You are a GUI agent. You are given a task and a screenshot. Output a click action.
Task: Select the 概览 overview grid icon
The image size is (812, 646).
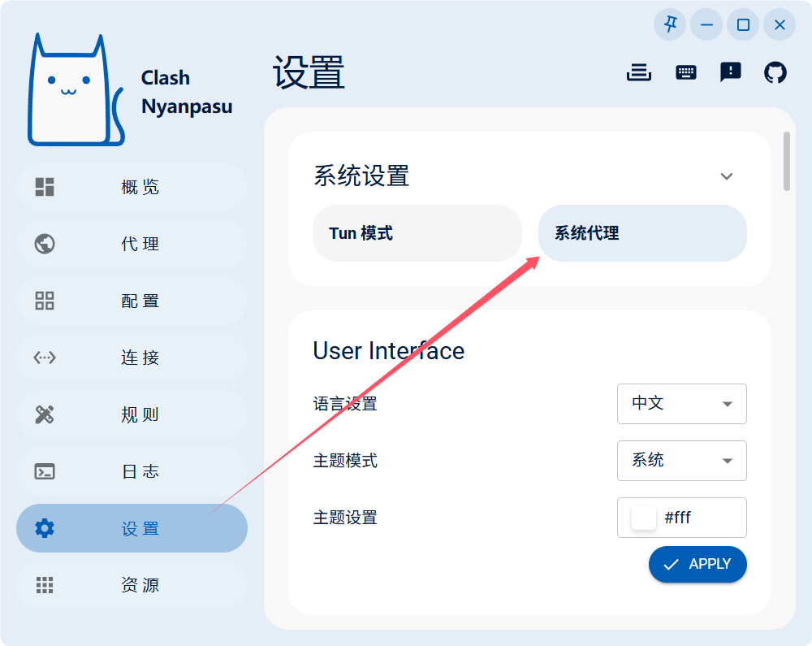[x=44, y=187]
